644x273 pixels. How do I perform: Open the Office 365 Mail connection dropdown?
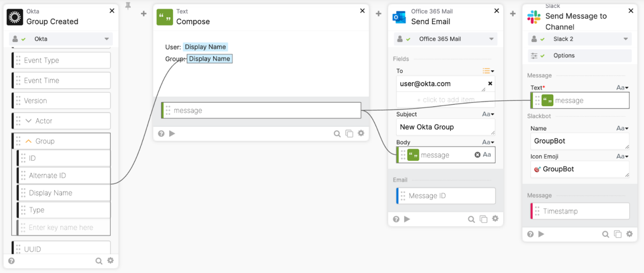click(492, 39)
